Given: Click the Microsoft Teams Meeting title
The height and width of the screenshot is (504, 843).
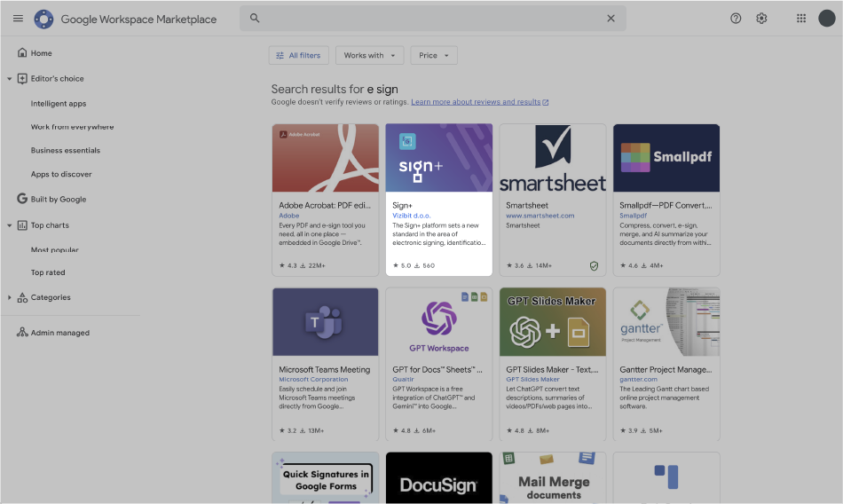Looking at the screenshot, I should (x=324, y=369).
